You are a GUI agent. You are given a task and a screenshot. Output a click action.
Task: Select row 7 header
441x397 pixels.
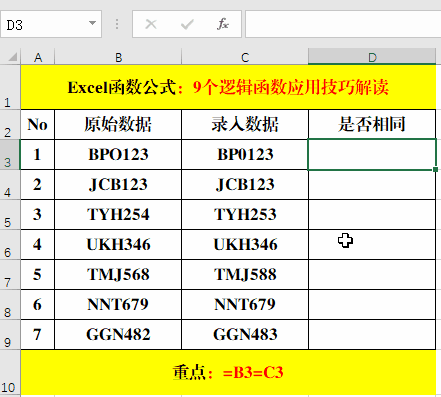pos(10,274)
